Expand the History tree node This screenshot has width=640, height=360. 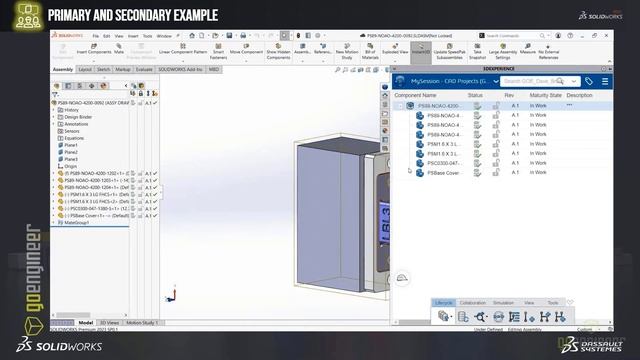[53, 110]
